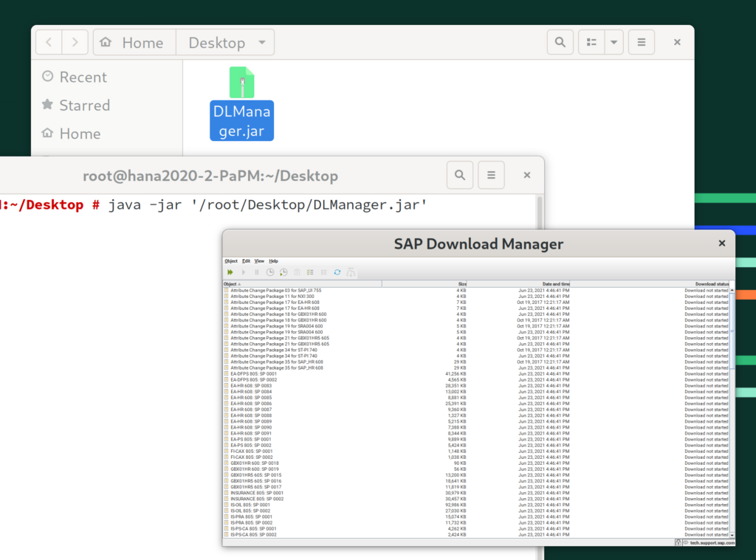This screenshot has width=756, height=560.
Task: Click the file manager search icon
Action: tap(560, 43)
